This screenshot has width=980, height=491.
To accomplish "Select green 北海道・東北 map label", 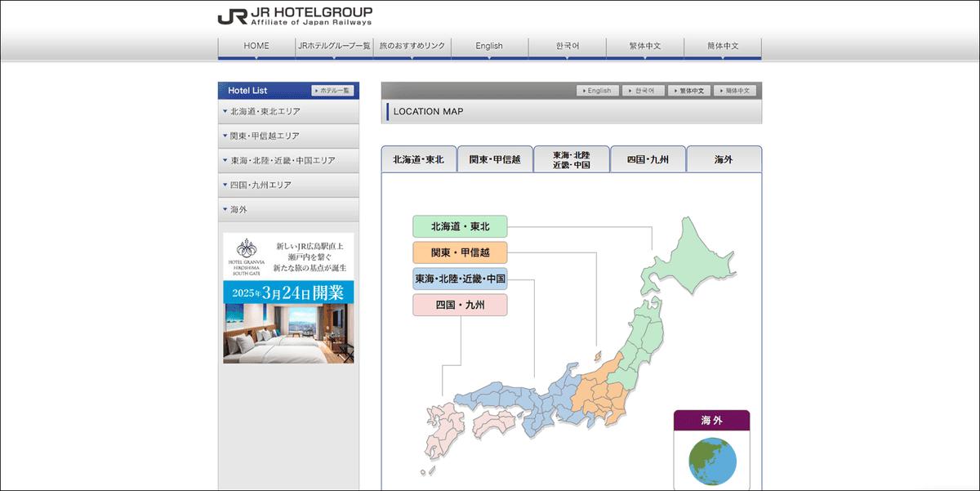I will click(x=460, y=226).
